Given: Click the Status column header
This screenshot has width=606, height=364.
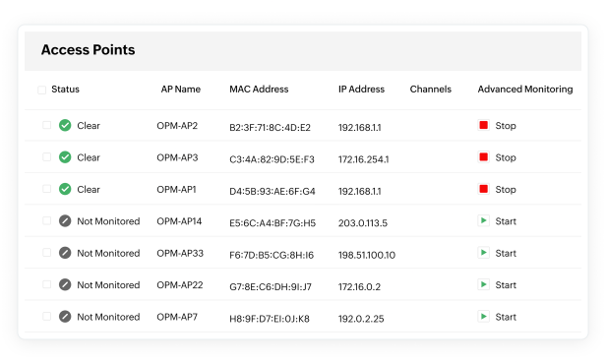Looking at the screenshot, I should tap(65, 90).
